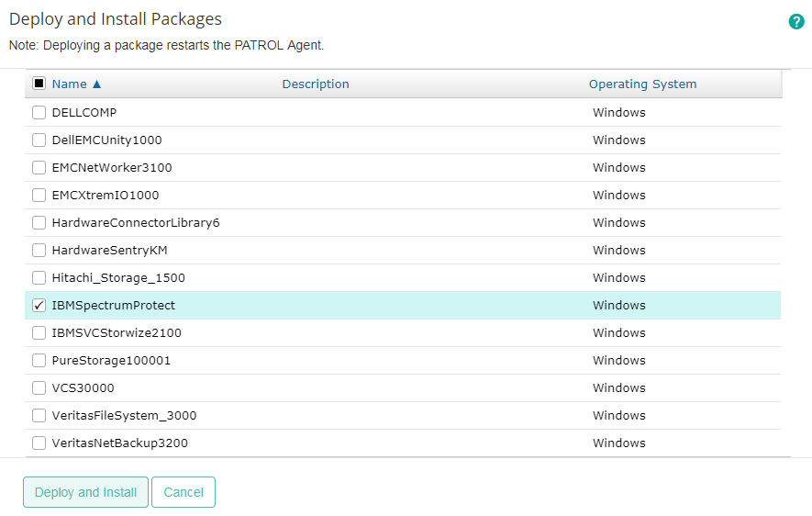The image size is (812, 516).
Task: Select the DELLCOMP package name
Action: (84, 112)
